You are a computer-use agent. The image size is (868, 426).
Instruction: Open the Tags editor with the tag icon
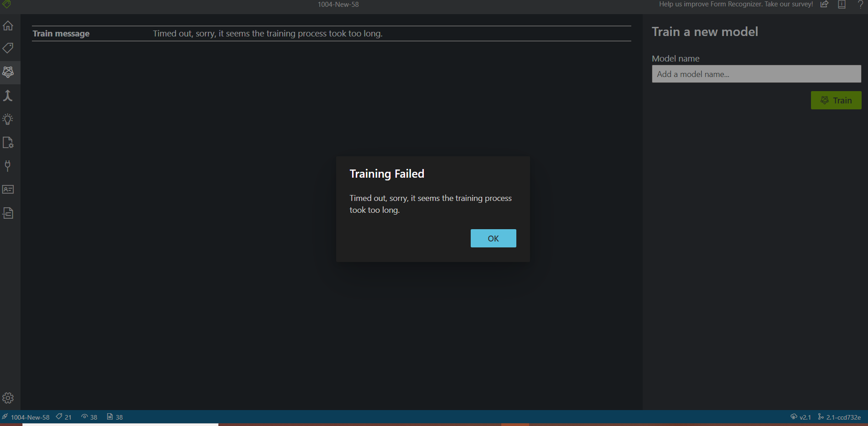(x=8, y=49)
